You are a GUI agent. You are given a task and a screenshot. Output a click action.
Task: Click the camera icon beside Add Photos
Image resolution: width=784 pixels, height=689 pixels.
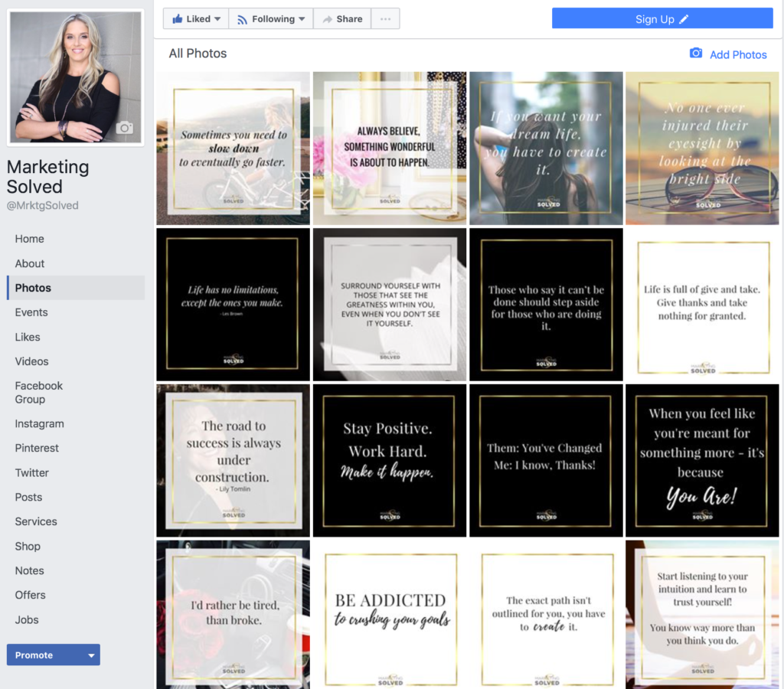click(x=695, y=54)
